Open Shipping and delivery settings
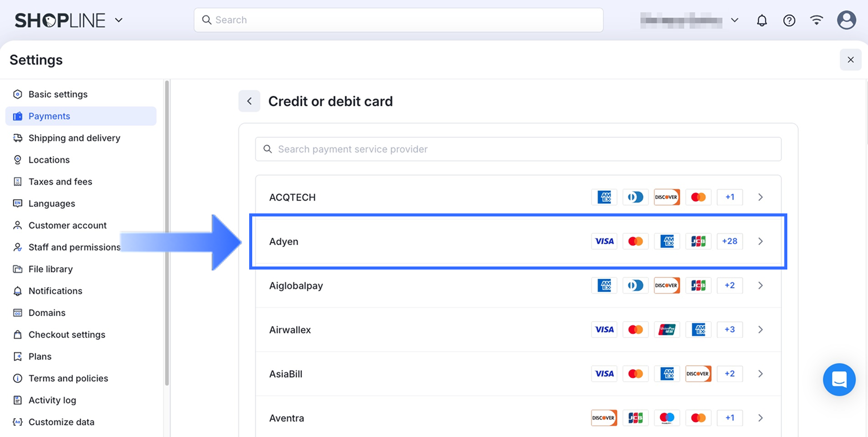Viewport: 868px width, 437px height. point(74,138)
